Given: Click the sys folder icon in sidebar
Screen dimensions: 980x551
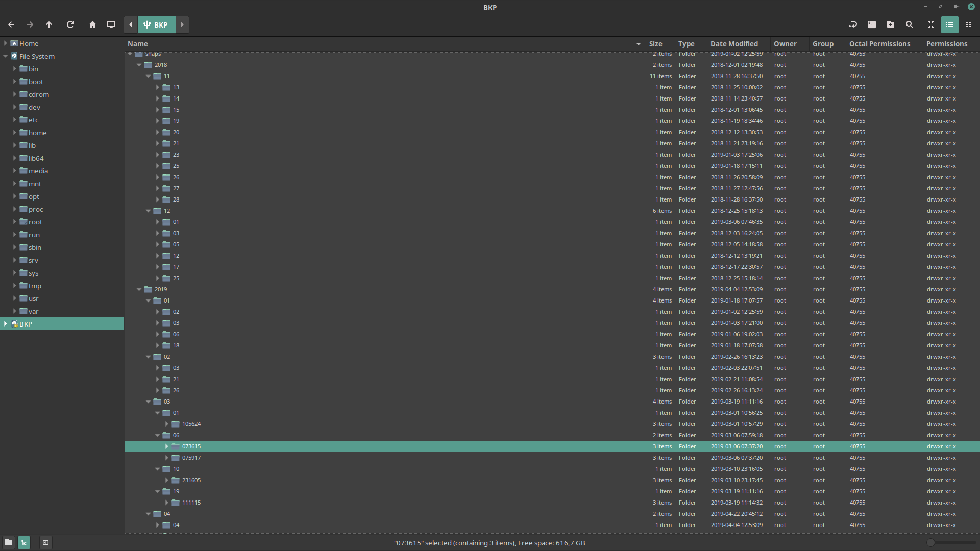Looking at the screenshot, I should [x=23, y=273].
